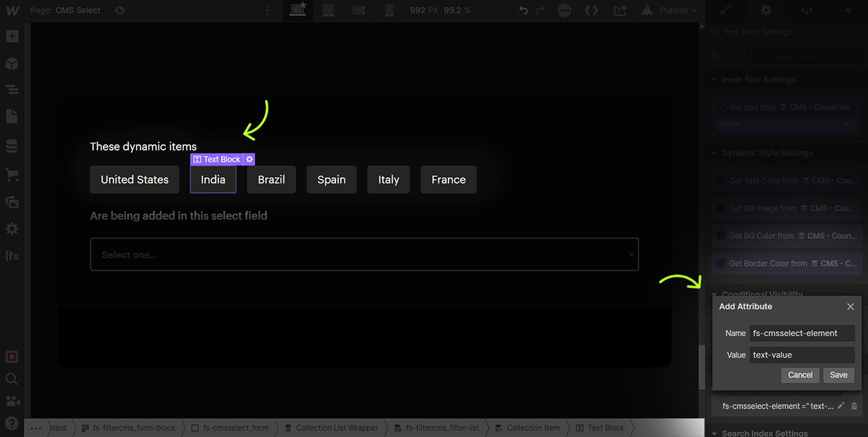The width and height of the screenshot is (868, 437).
Task: Delete the fs-cmsselect-element attribute trash icon
Action: tap(854, 405)
